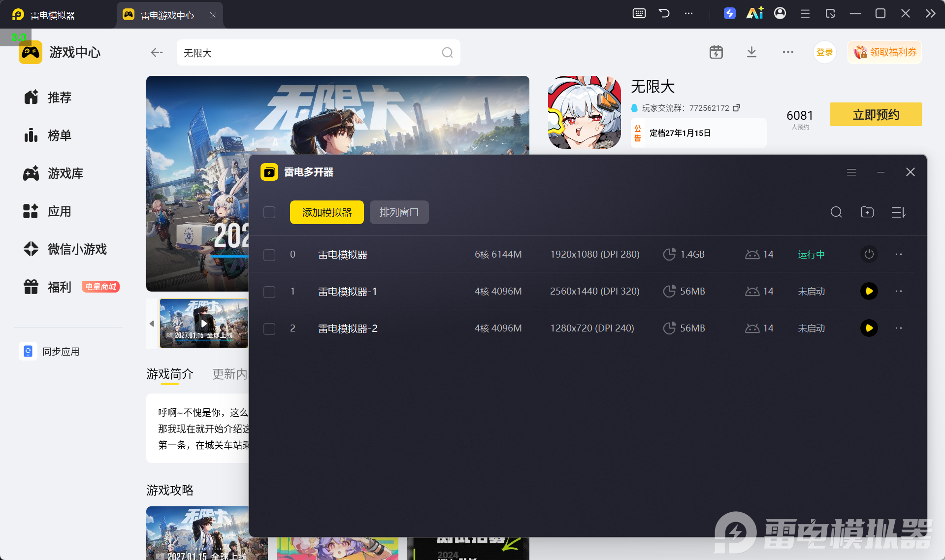Power off the running 雷电模拟器 instance
This screenshot has height=560, width=945.
coord(869,254)
